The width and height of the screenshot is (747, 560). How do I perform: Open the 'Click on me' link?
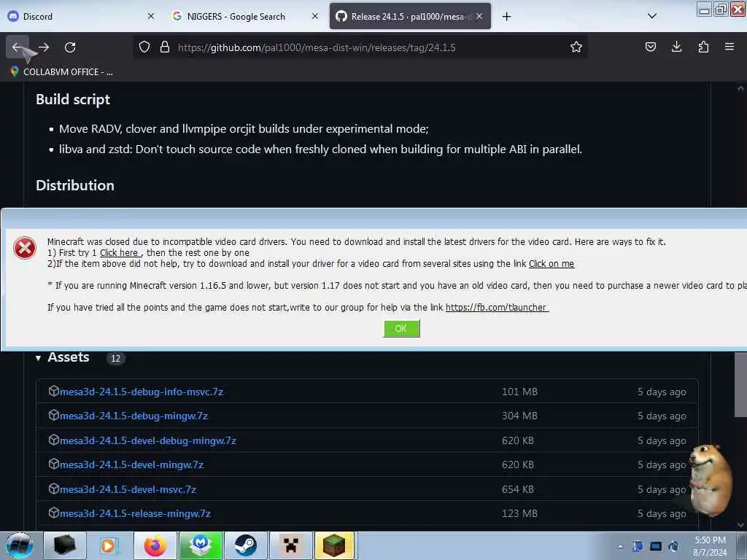click(551, 264)
